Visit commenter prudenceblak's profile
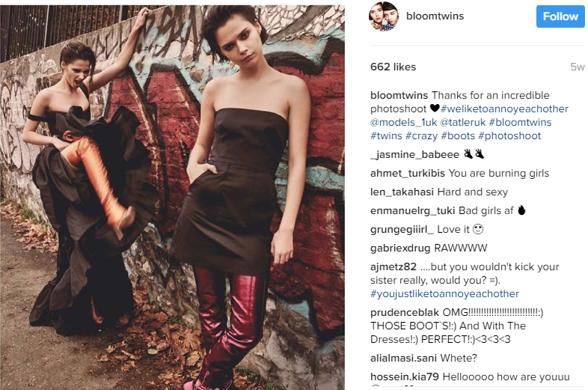 [x=405, y=313]
